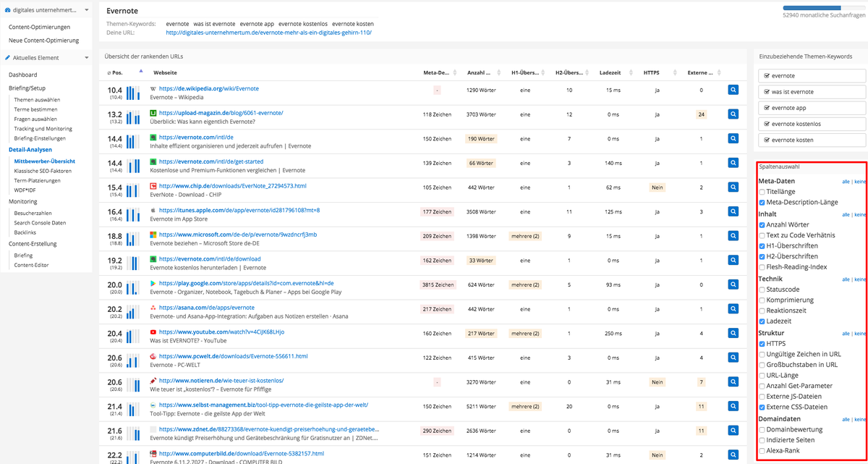
Task: Enable the Alexa-Rank checkbox
Action: (762, 451)
